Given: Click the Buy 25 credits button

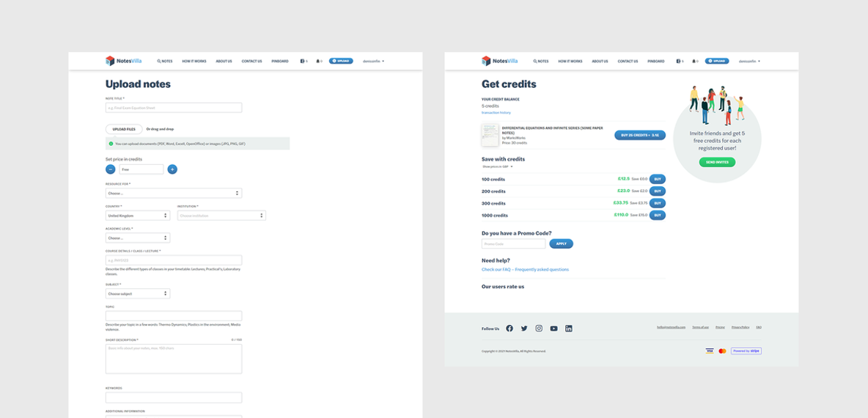Looking at the screenshot, I should point(640,135).
